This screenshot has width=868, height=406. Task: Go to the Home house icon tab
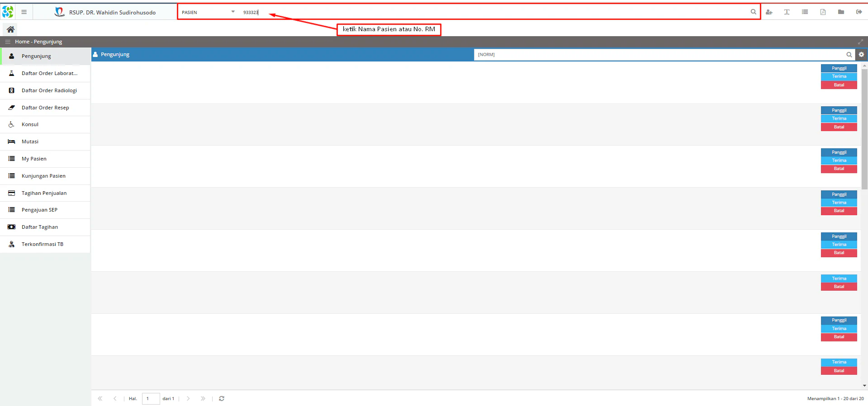(x=10, y=29)
